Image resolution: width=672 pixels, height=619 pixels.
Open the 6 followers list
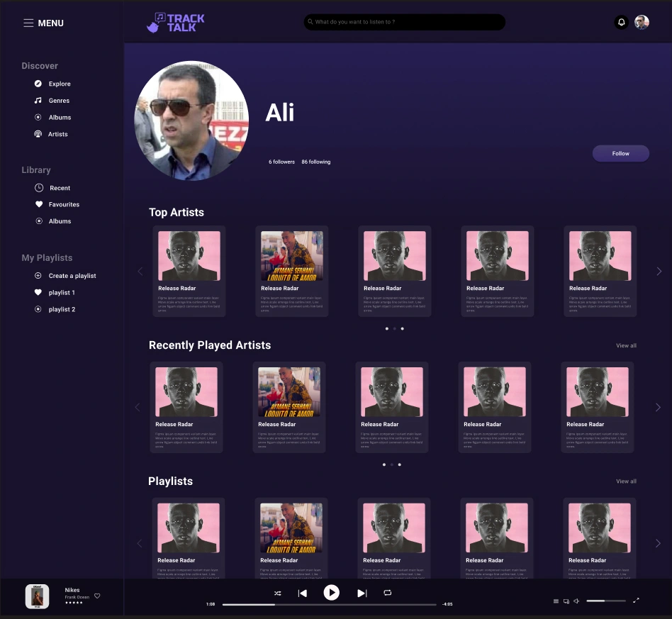[x=281, y=162]
